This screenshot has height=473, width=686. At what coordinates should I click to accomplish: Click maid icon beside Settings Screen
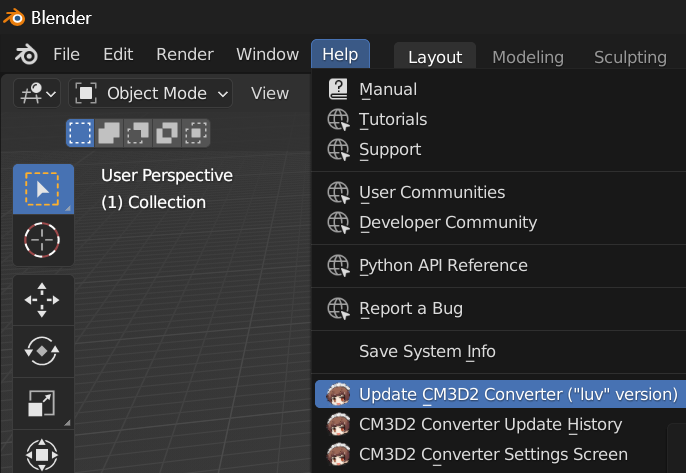(x=338, y=454)
